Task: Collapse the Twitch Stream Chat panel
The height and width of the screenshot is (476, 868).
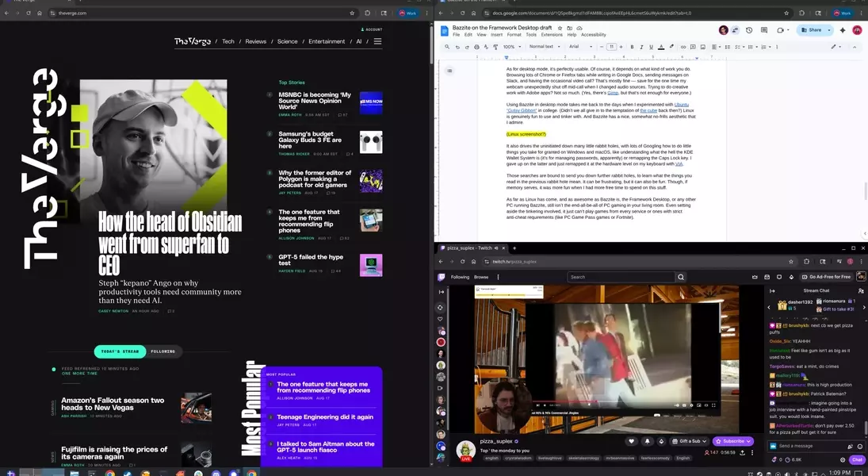Action: 772,291
